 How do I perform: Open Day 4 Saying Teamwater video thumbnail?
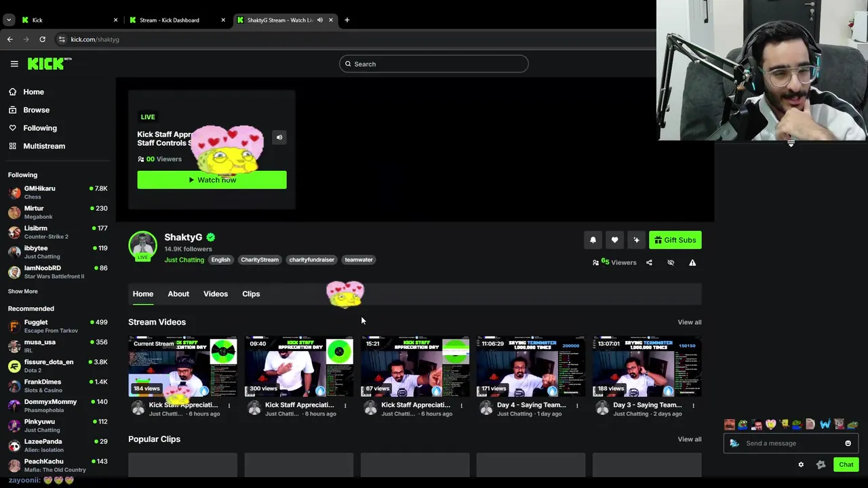click(x=530, y=366)
